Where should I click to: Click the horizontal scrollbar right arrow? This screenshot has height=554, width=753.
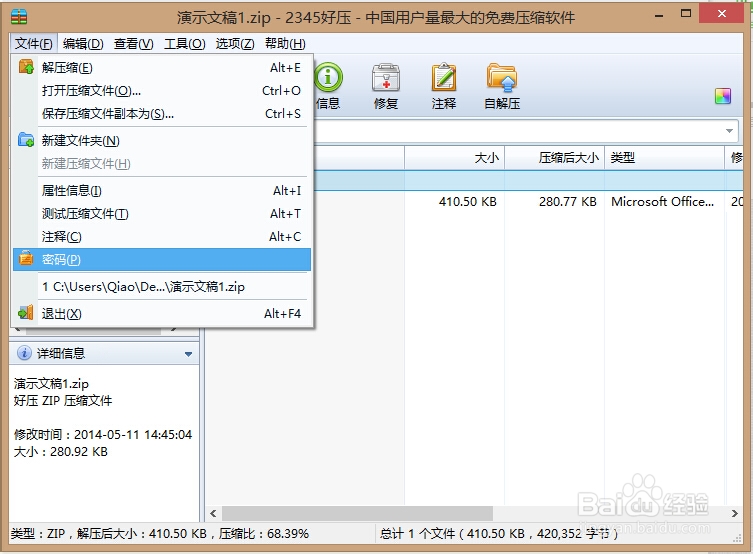[x=734, y=514]
